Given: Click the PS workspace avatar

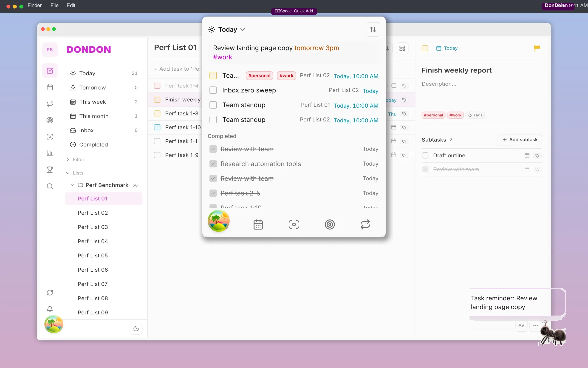Looking at the screenshot, I should pyautogui.click(x=50, y=50).
